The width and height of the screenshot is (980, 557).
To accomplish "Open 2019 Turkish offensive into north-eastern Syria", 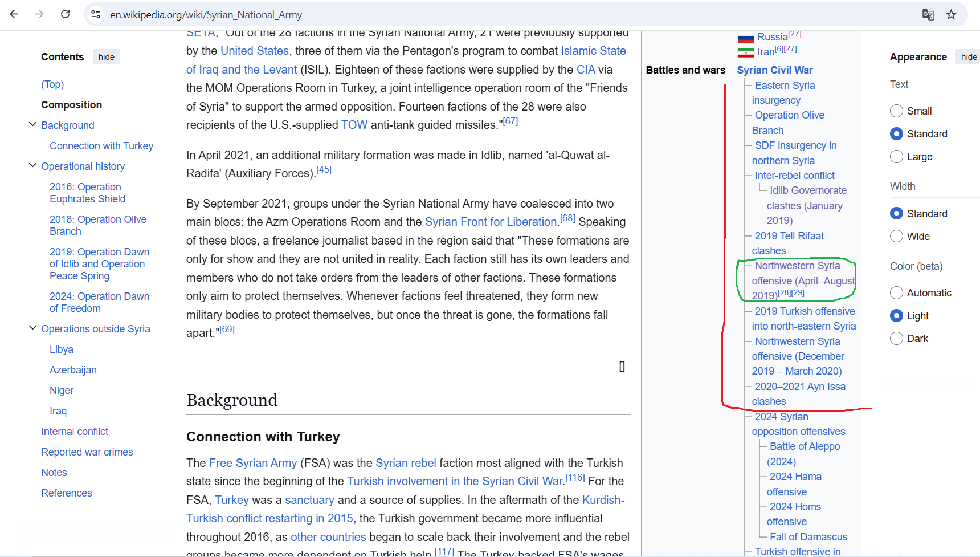I will pyautogui.click(x=804, y=319).
